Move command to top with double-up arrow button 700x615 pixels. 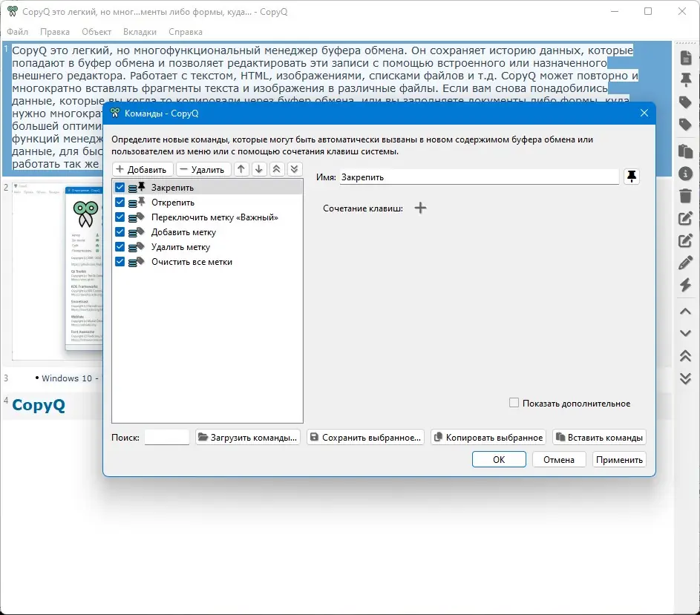[277, 169]
